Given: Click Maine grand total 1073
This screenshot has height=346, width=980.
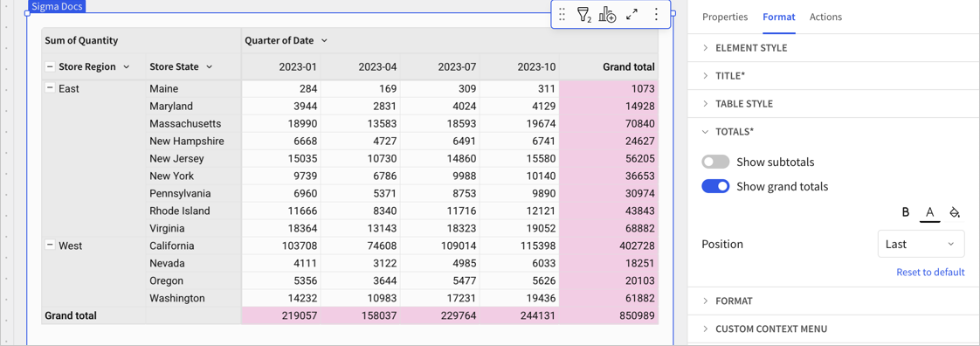Looking at the screenshot, I should point(643,89).
